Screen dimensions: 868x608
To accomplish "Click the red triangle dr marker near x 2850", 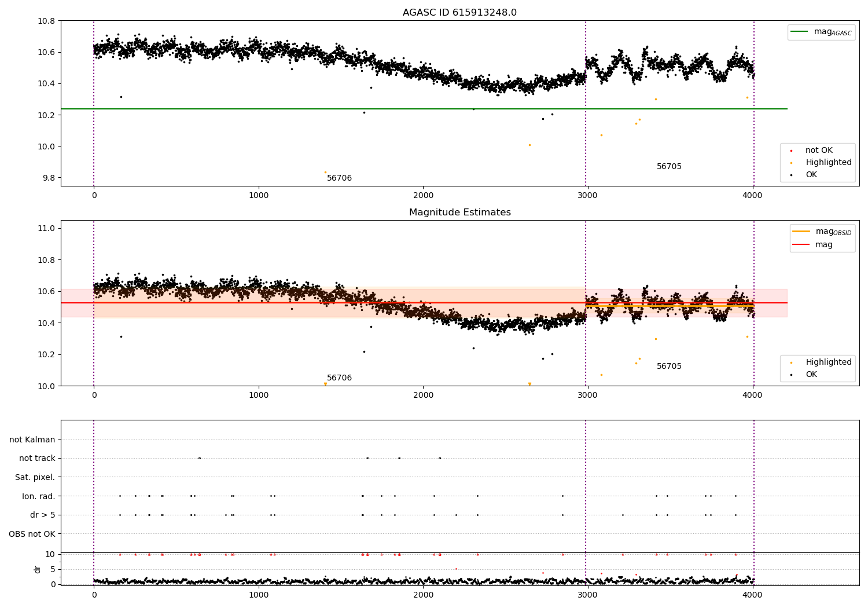I will click(x=562, y=554).
